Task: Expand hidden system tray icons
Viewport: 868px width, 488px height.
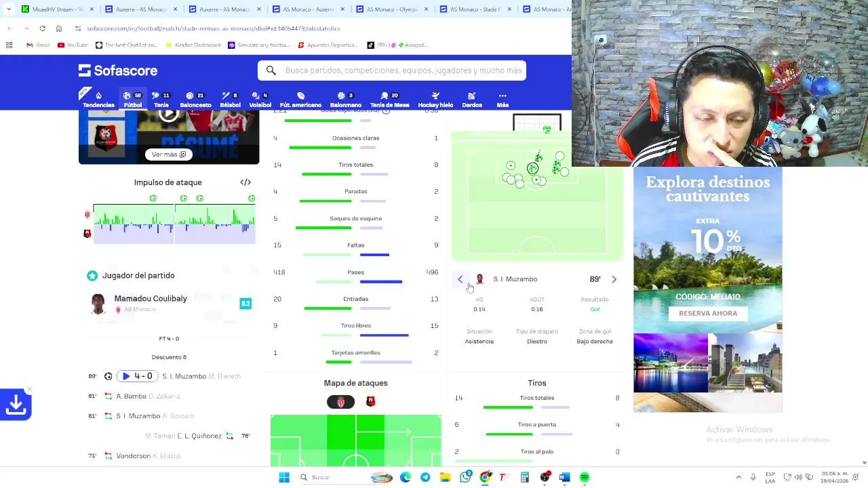Action: (738, 477)
